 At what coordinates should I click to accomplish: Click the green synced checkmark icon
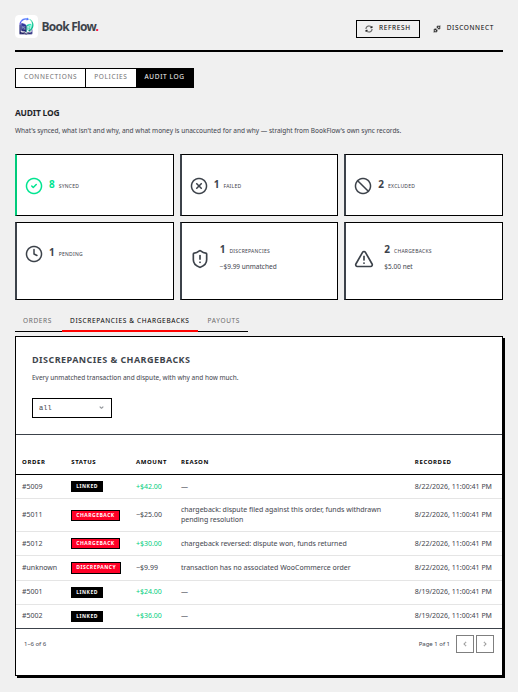click(34, 186)
